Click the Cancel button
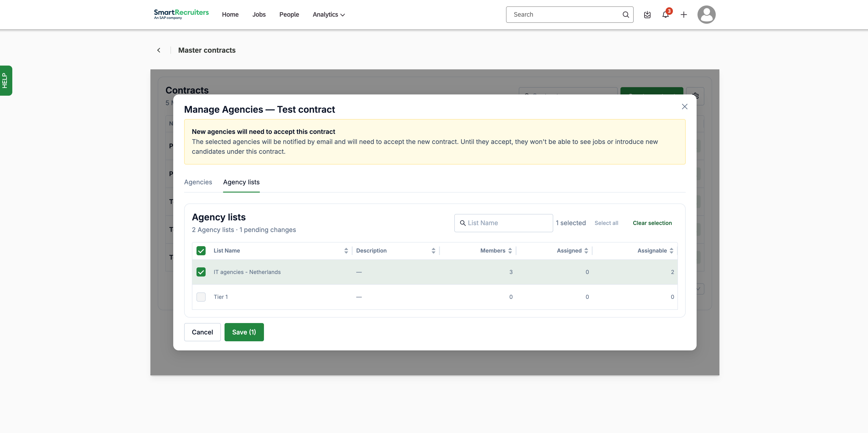Viewport: 868px width, 433px height. (202, 332)
